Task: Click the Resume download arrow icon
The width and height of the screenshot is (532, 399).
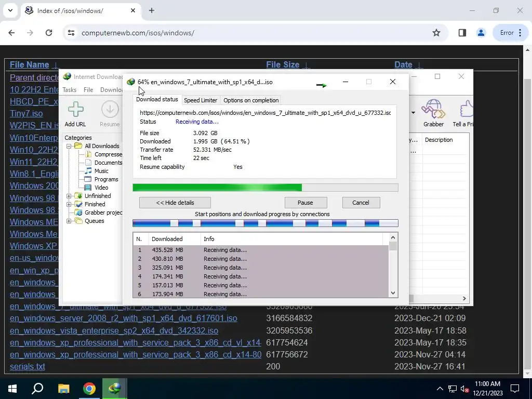Action: pyautogui.click(x=110, y=109)
